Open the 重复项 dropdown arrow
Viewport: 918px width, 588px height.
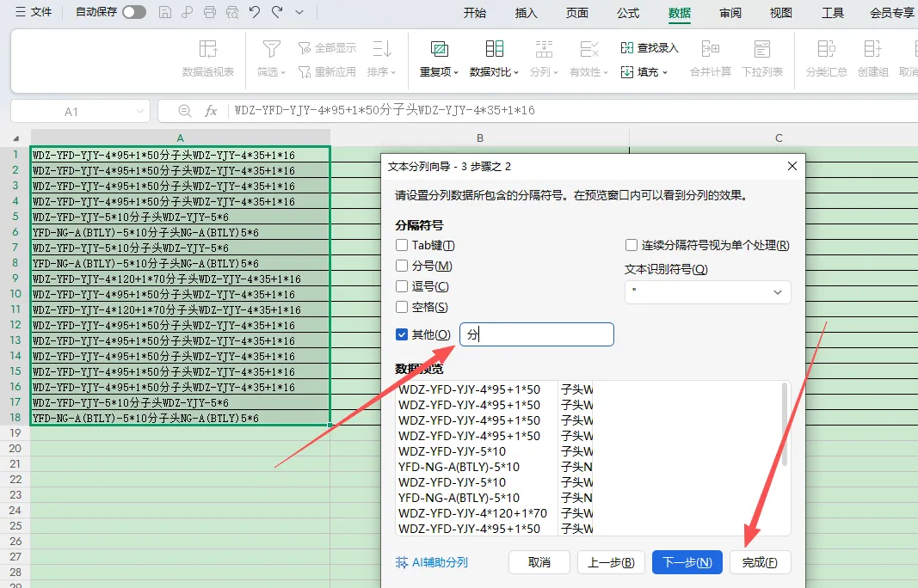455,72
